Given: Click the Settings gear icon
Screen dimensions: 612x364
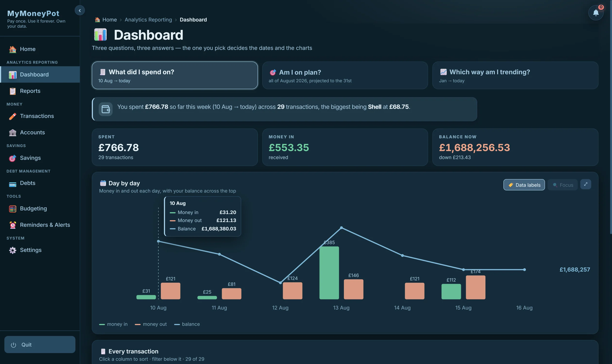Looking at the screenshot, I should (13, 250).
